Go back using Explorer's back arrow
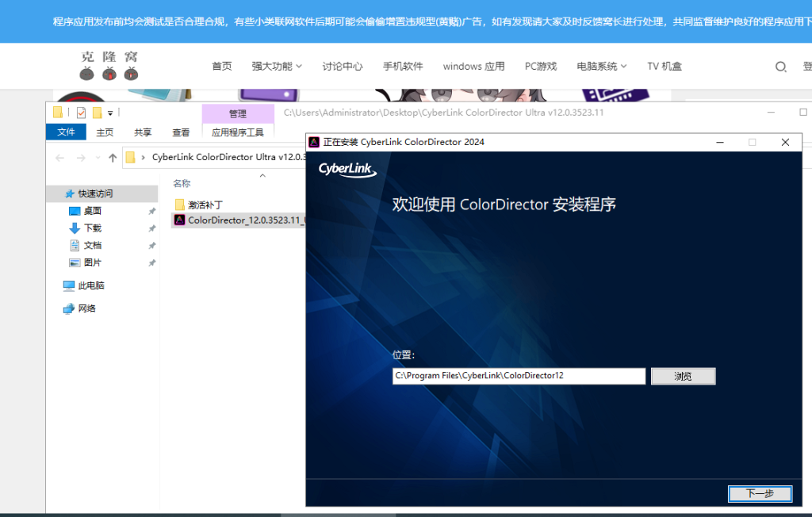The width and height of the screenshot is (812, 517). click(59, 158)
